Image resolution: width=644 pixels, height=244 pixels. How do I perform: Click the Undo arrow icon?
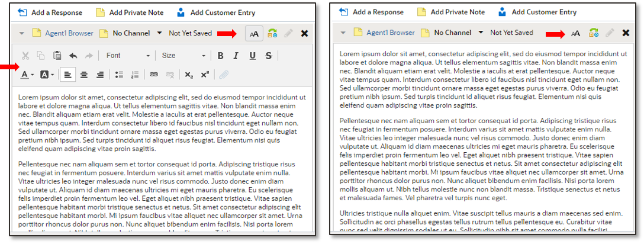point(73,56)
